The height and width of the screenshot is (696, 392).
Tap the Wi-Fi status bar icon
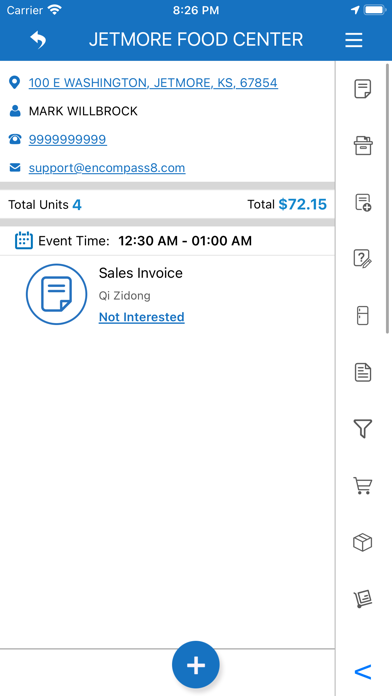coord(55,10)
